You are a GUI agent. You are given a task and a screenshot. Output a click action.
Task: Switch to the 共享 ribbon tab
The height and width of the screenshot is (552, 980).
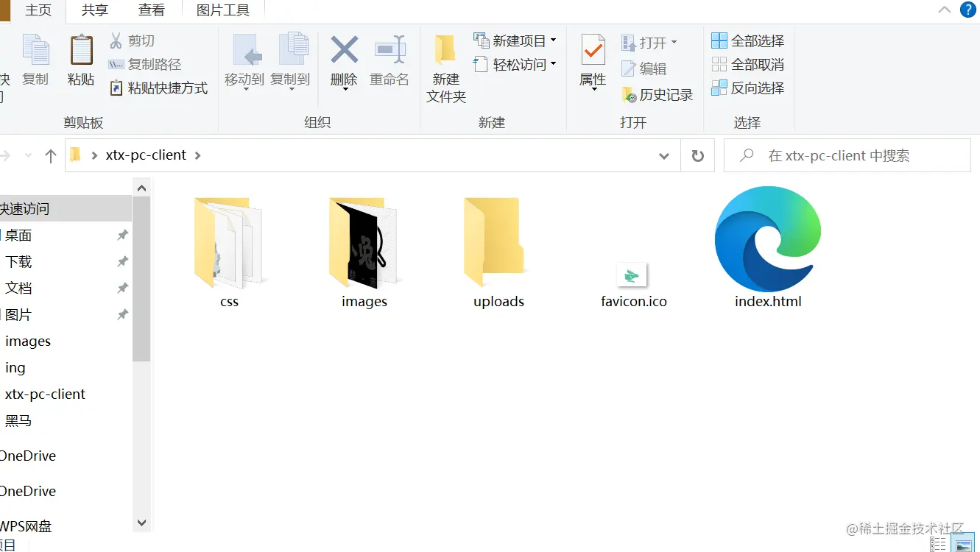94,11
